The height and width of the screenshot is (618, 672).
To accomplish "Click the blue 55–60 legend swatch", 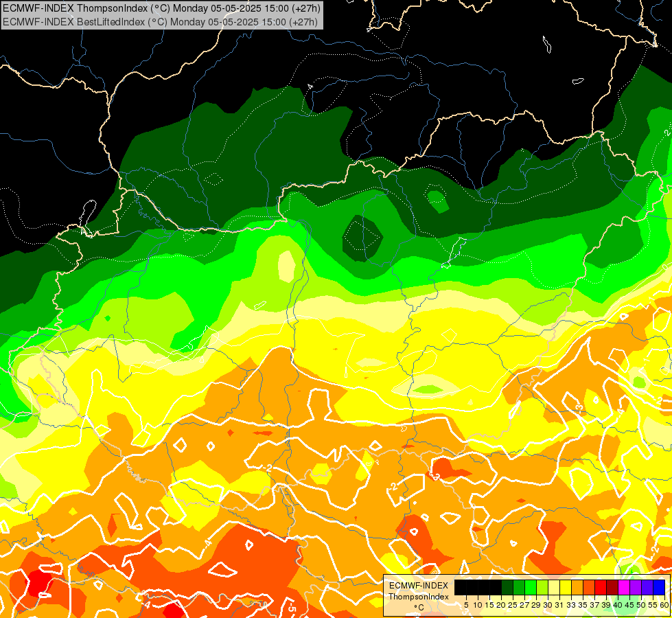I will (659, 588).
